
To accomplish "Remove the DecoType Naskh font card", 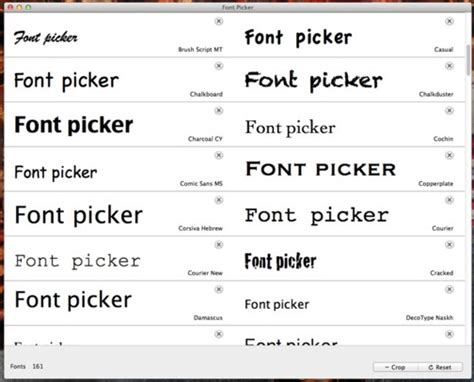I will (449, 289).
